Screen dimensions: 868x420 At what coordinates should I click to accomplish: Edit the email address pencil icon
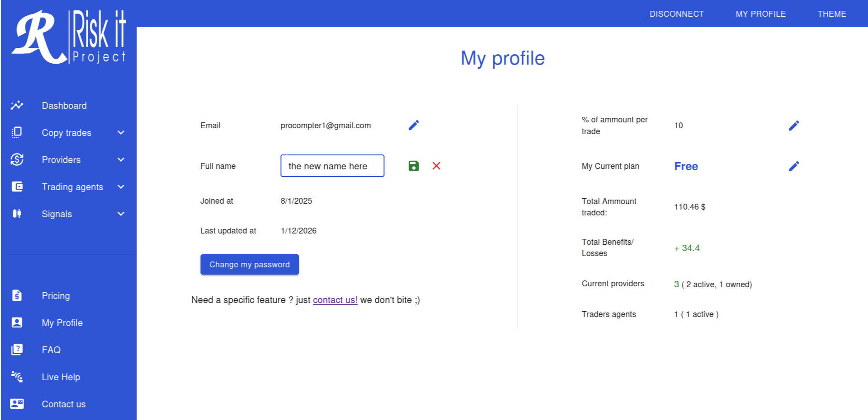[x=414, y=125]
